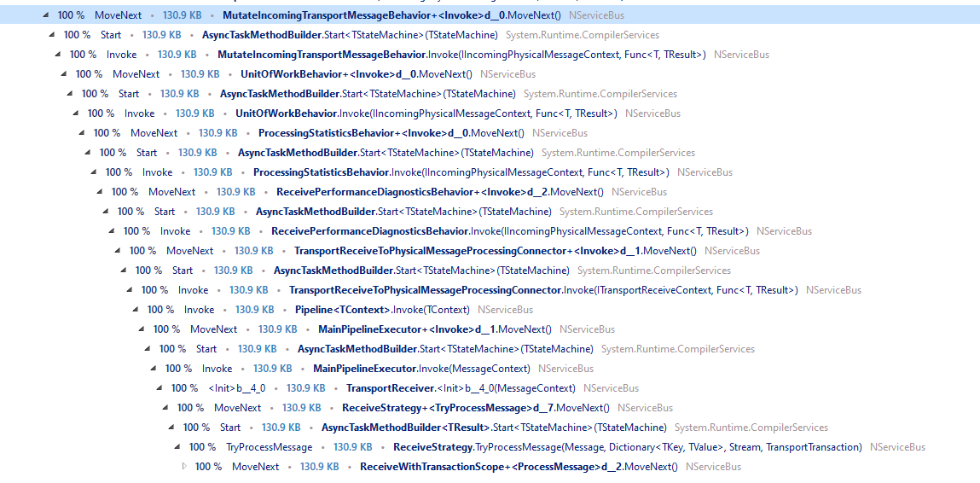Click the 130.9 KB size of ReceiveWithTransactionScope
This screenshot has height=483, width=980.
[x=319, y=467]
